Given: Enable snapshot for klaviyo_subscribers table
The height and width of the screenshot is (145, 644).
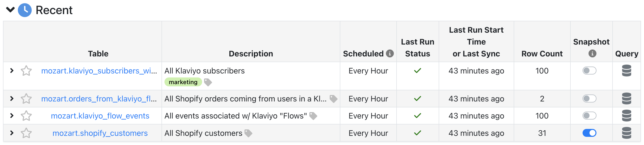Looking at the screenshot, I should coord(589,71).
